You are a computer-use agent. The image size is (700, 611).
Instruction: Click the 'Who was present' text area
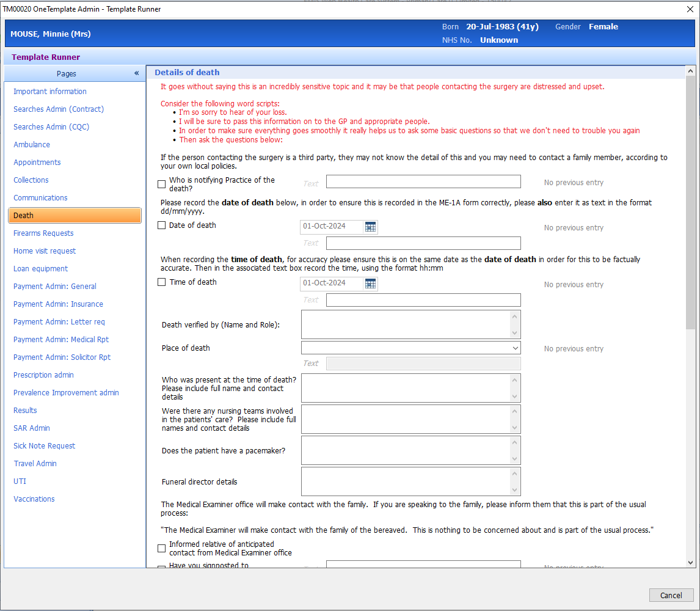point(406,388)
